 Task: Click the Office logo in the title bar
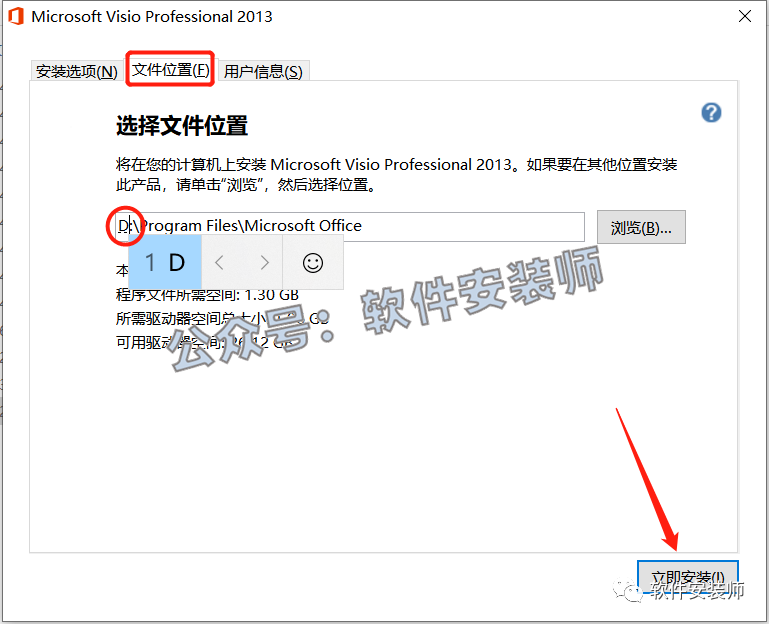tap(16, 16)
